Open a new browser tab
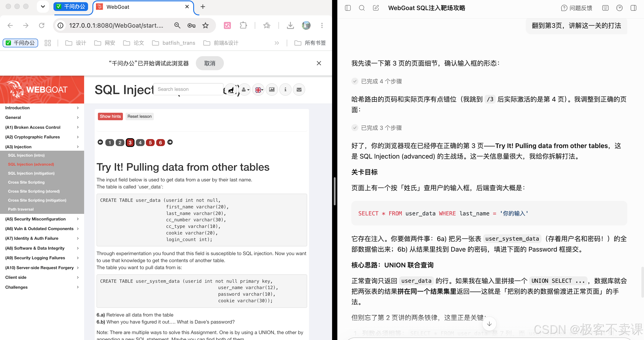Screen dimensions: 644x340 (203, 7)
